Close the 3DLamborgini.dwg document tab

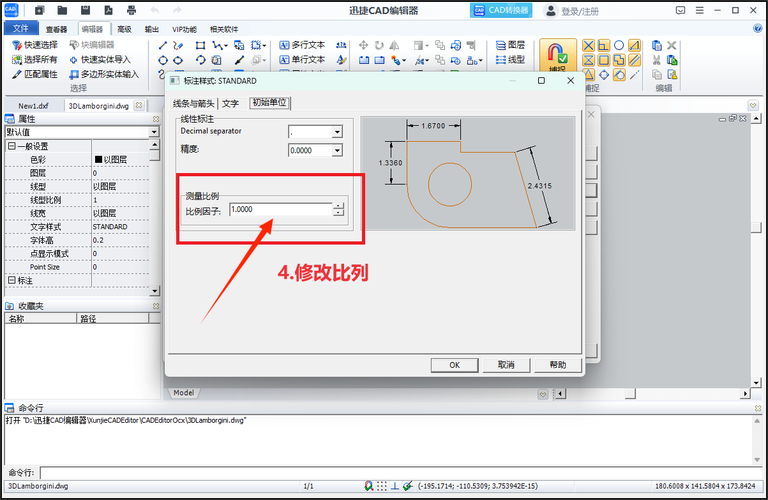click(x=139, y=105)
